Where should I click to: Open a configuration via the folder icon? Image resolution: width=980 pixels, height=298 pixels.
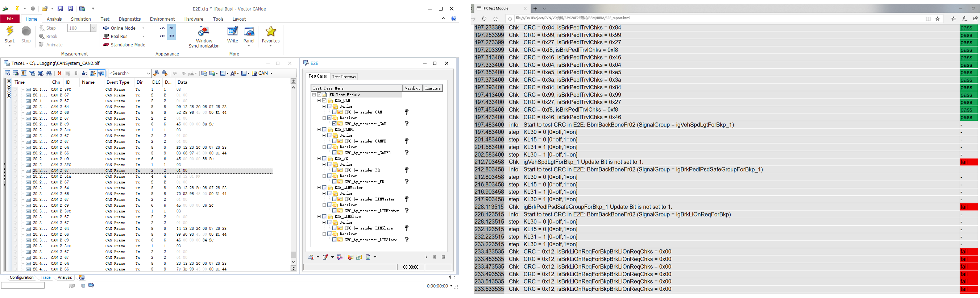pos(45,9)
